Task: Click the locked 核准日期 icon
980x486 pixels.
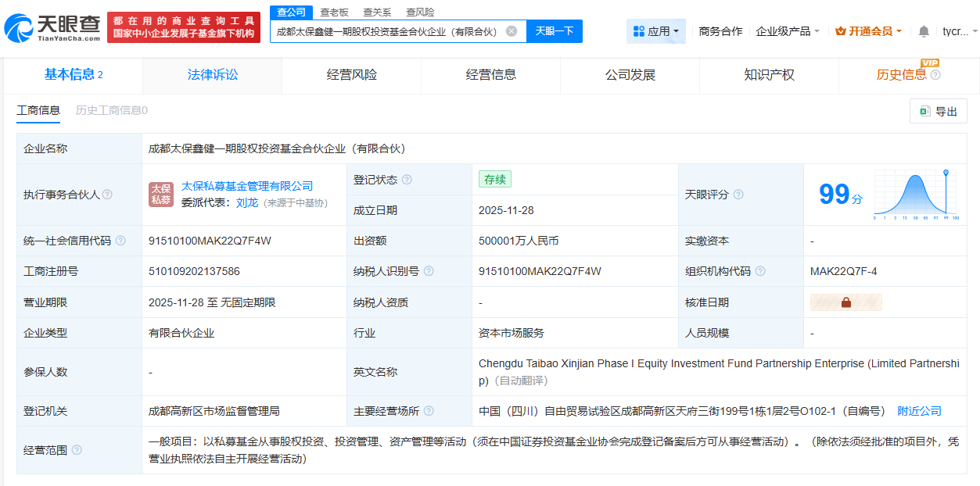Action: click(845, 302)
